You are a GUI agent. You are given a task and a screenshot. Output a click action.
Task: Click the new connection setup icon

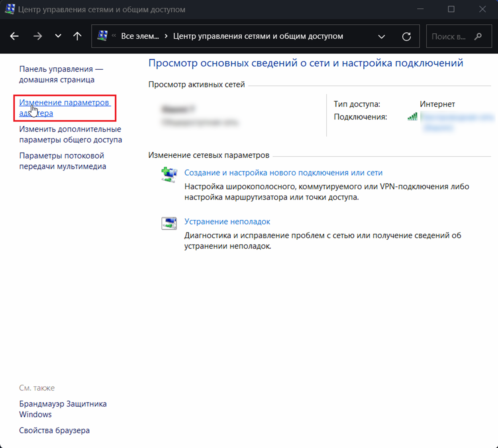169,174
